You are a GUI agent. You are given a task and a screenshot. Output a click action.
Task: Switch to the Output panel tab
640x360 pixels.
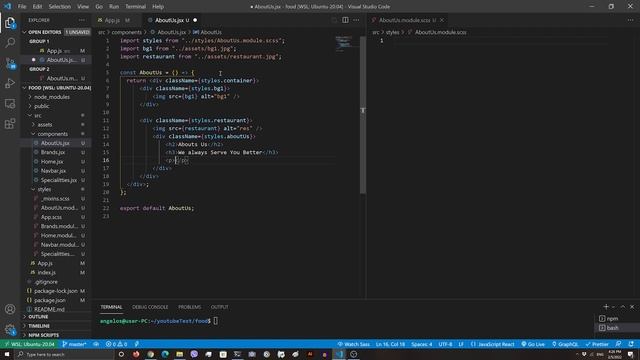(220, 307)
